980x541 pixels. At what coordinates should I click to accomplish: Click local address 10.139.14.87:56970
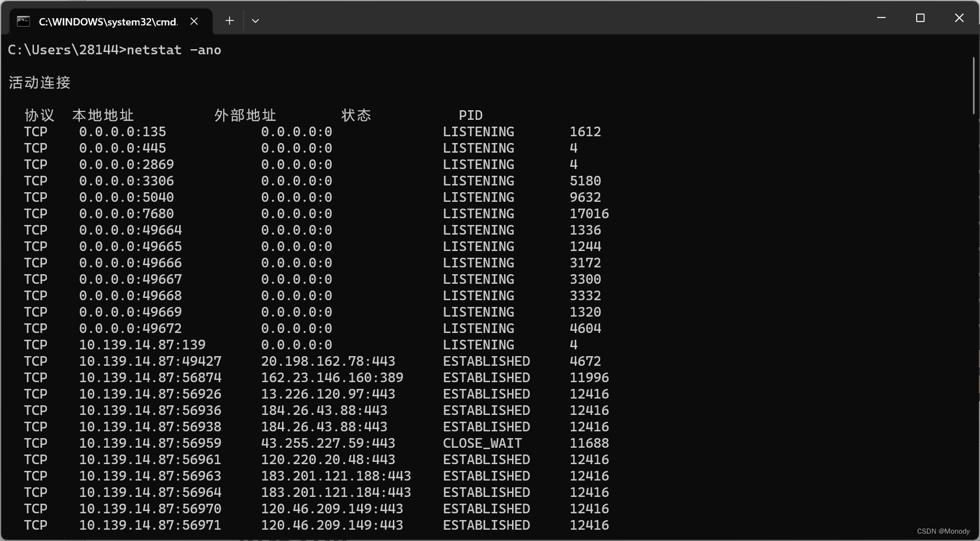[x=150, y=509]
